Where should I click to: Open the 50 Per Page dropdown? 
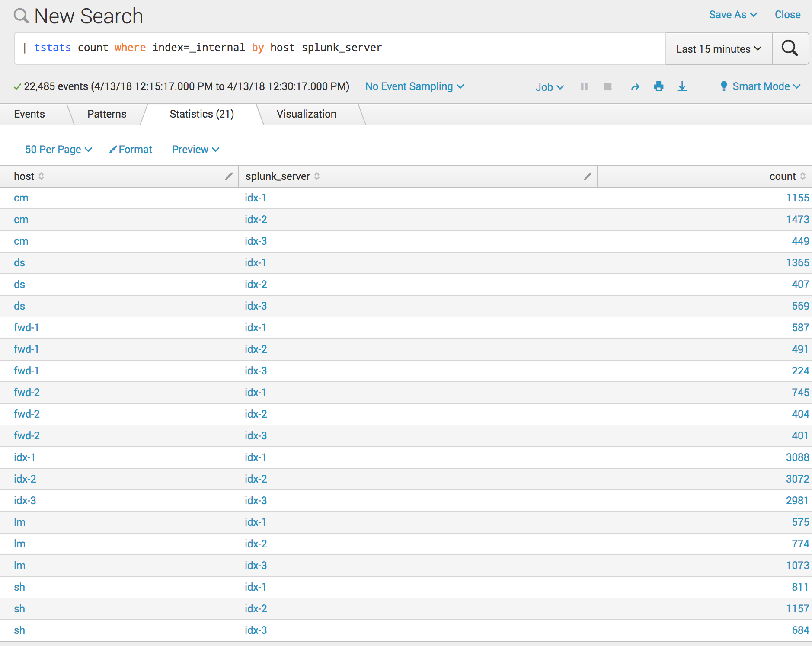58,149
